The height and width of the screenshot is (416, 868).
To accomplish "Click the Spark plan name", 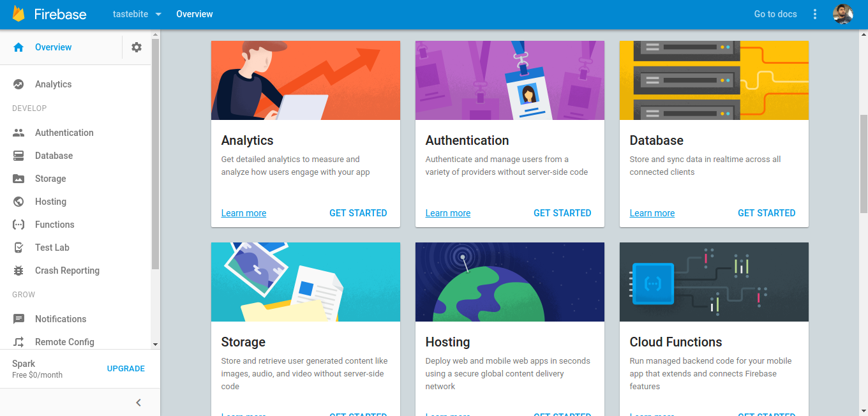I will [24, 364].
